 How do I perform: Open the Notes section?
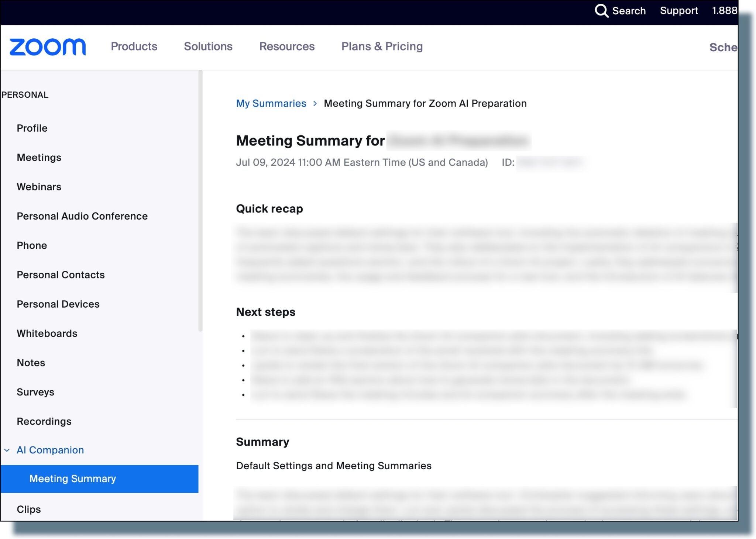tap(31, 362)
